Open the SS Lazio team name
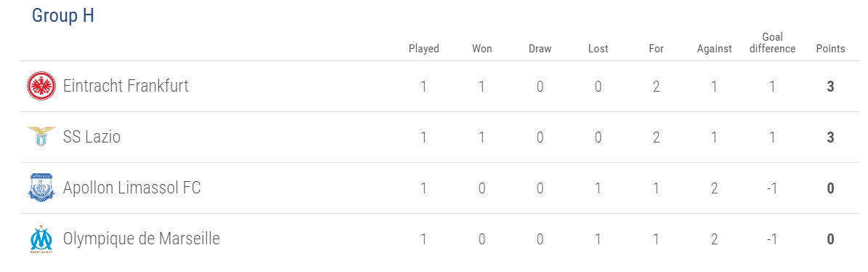The width and height of the screenshot is (868, 272). tap(92, 137)
